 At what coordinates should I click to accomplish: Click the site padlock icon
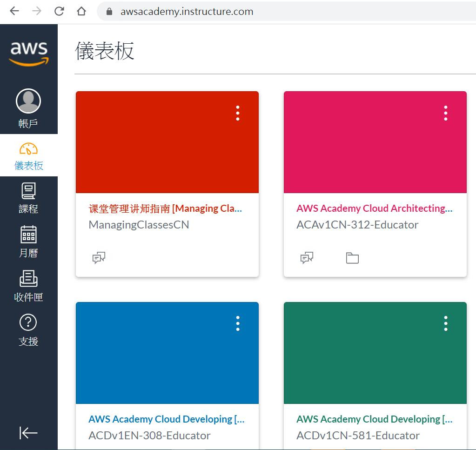click(x=109, y=12)
